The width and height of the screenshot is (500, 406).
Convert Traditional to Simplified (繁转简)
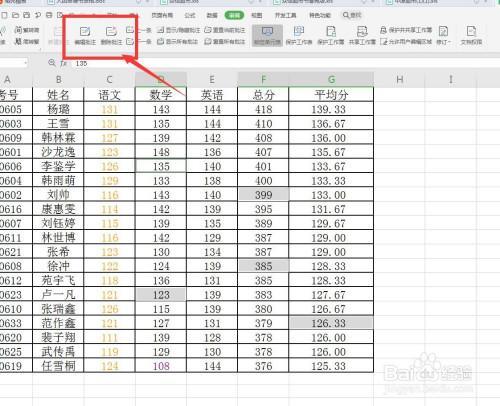point(27,30)
